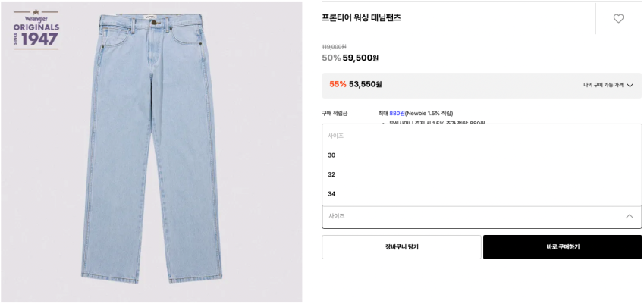Add product to wishlist with heart icon

point(618,18)
